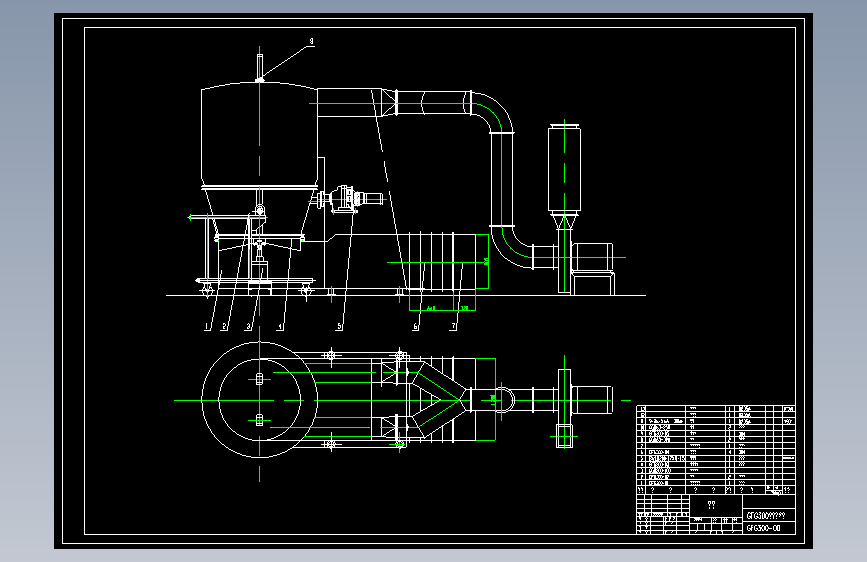Click the drawing number GFG300-00 in title block
The width and height of the screenshot is (867, 562).
pos(763,528)
